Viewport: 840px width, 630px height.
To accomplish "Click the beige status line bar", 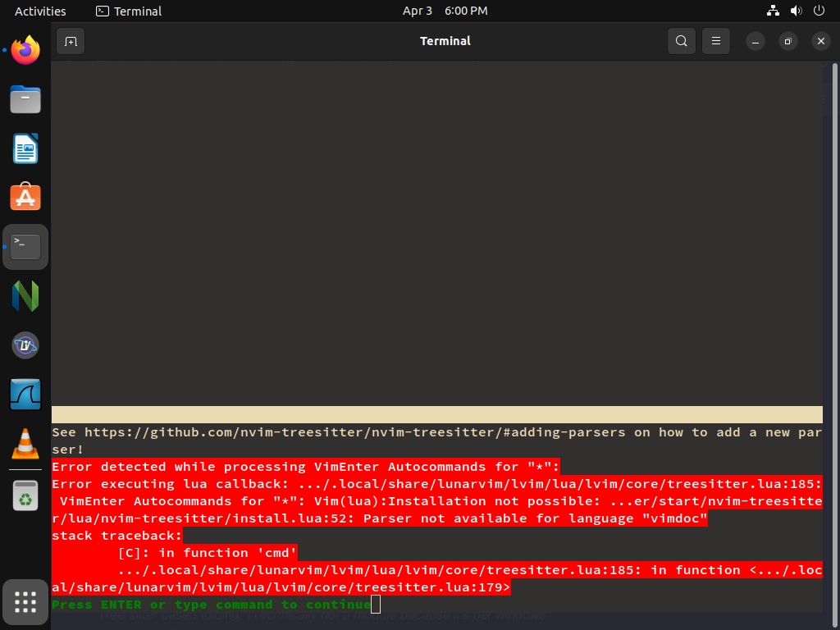I will click(436, 414).
